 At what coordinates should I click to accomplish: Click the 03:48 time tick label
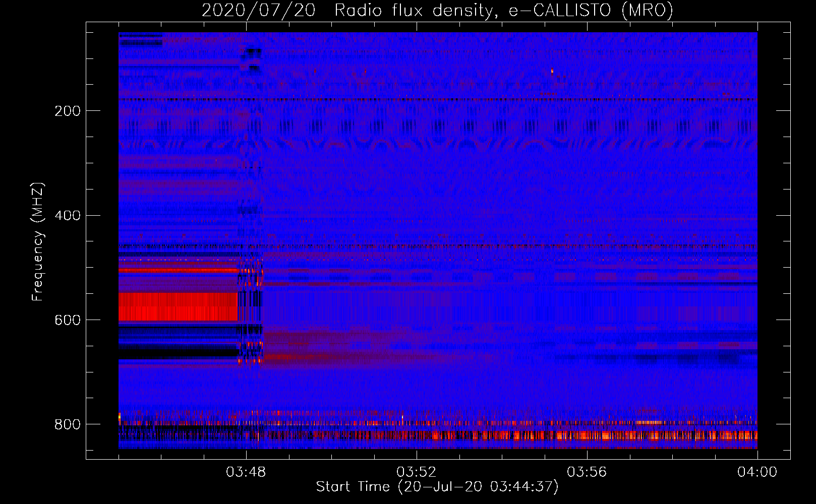(x=246, y=472)
